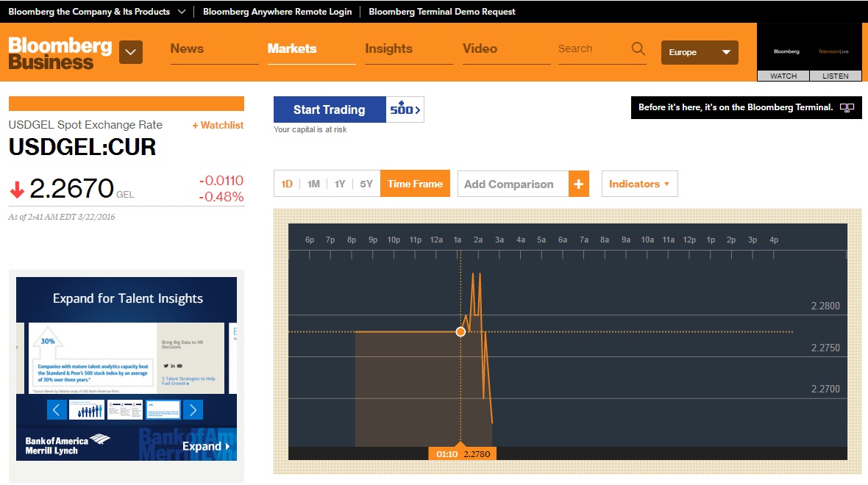Click the Time Frame button
This screenshot has width=868, height=485.
coord(415,184)
